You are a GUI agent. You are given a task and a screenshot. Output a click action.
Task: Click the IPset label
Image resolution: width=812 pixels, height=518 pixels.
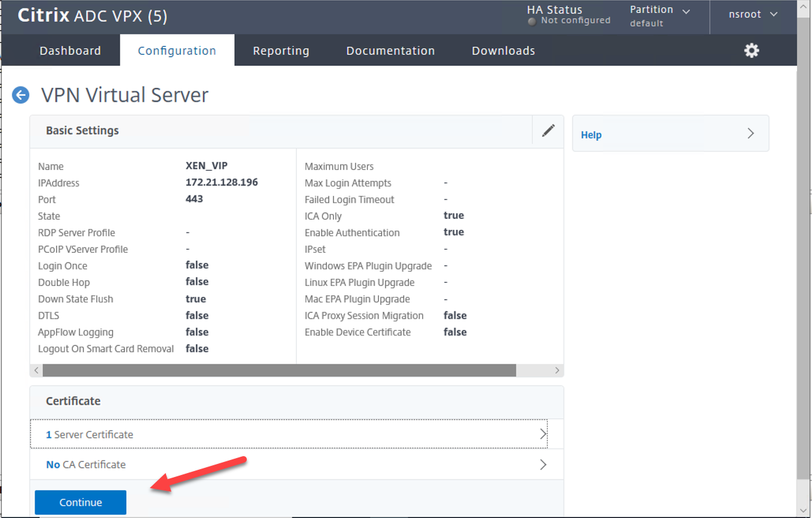tap(315, 249)
